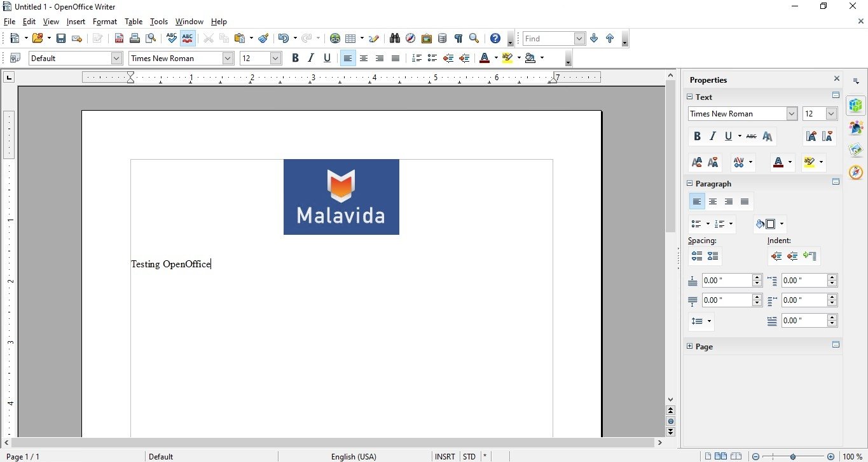This screenshot has height=462, width=868.
Task: Insert a hyperlink using the globe icon
Action: (335, 38)
